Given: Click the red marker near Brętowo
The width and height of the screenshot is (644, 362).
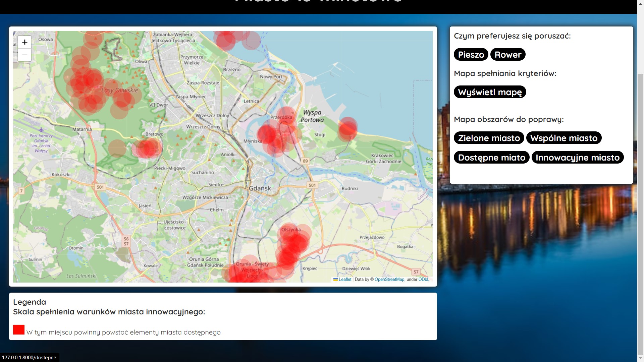Looking at the screenshot, I should pos(147,148).
